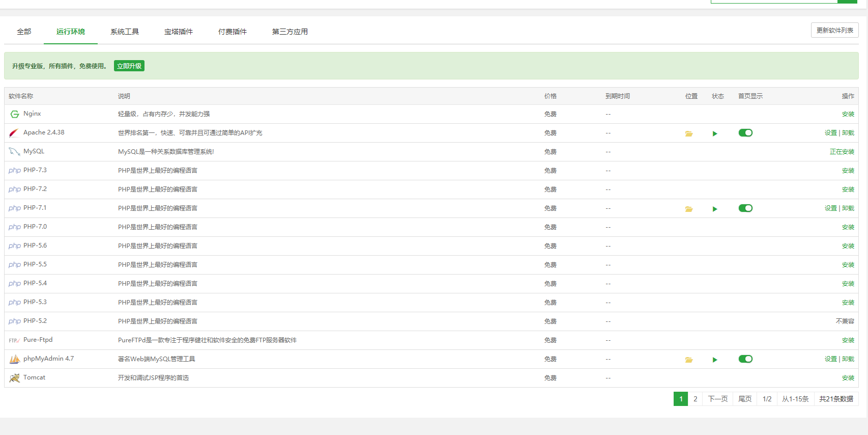This screenshot has height=435, width=868.
Task: Click the PHP-5.5 php icon
Action: [x=15, y=265]
